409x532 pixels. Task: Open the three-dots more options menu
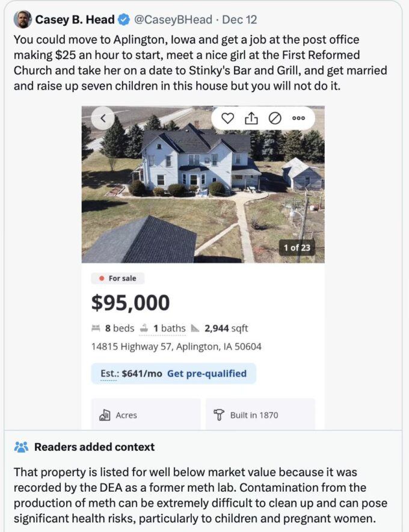pyautogui.click(x=298, y=119)
